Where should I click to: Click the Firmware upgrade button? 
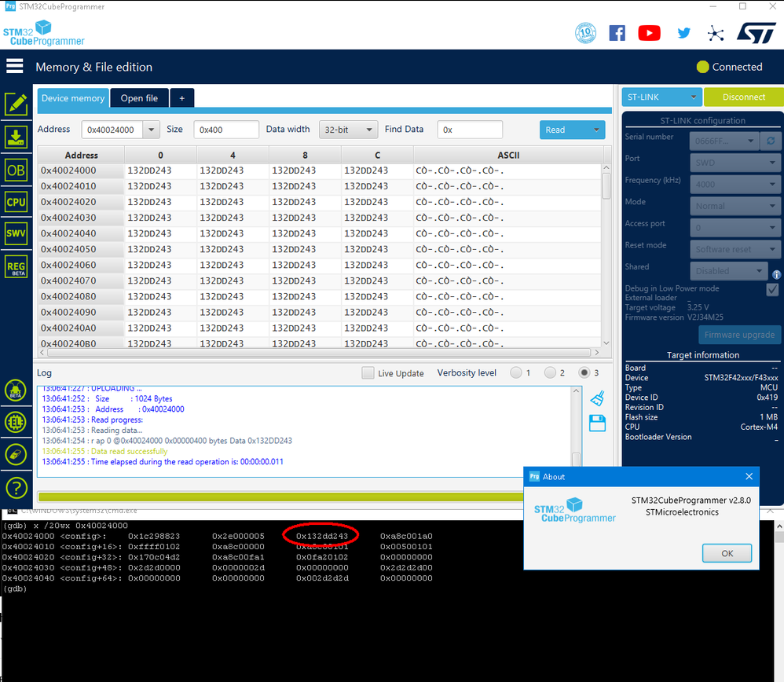pyautogui.click(x=739, y=335)
